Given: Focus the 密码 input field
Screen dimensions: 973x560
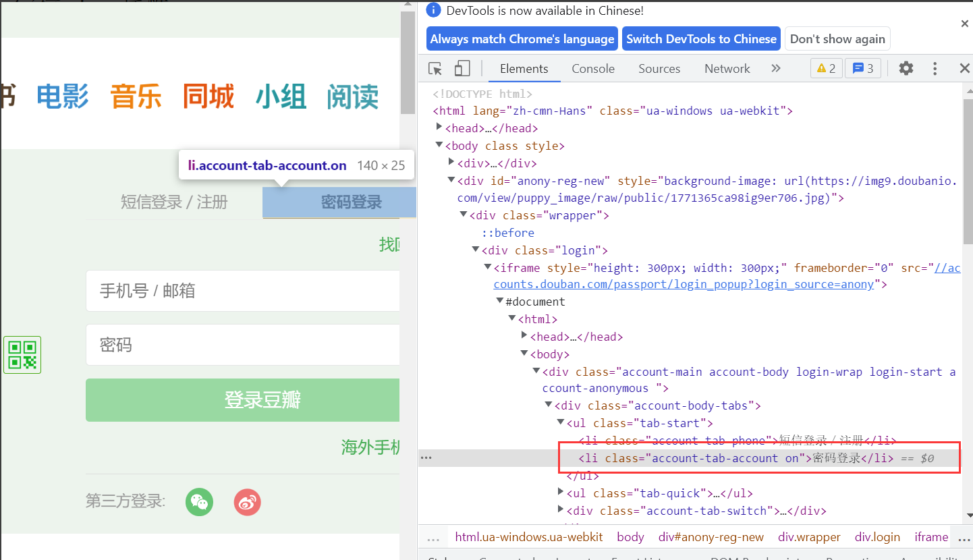Looking at the screenshot, I should (243, 345).
